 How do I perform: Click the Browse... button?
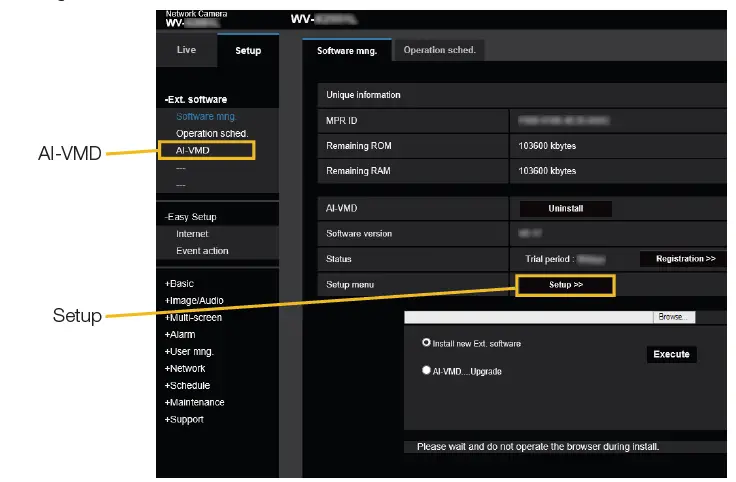click(674, 317)
